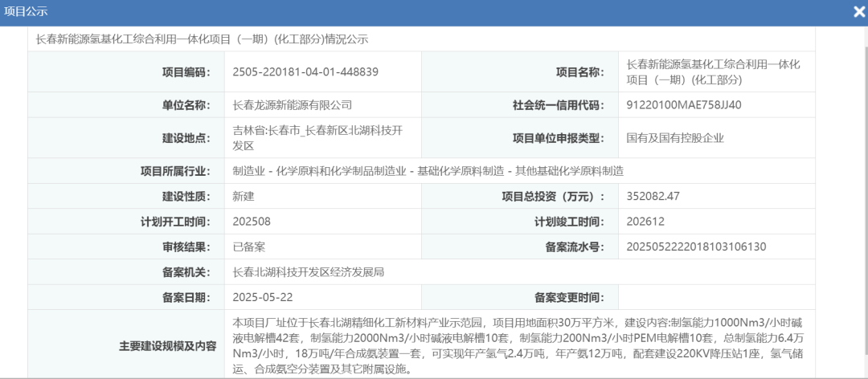Screen dimensions: 868x379
Task: Click planned completion time 202612
Action: click(x=645, y=221)
